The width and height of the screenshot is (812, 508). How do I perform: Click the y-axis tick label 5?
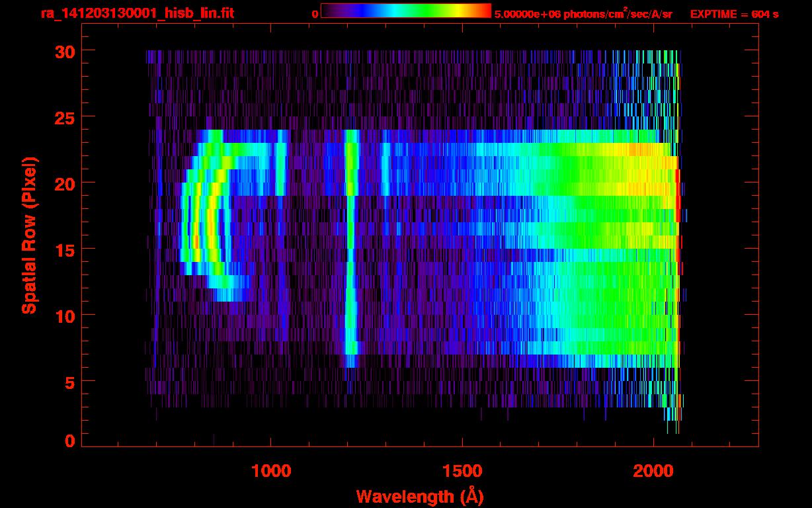(69, 382)
